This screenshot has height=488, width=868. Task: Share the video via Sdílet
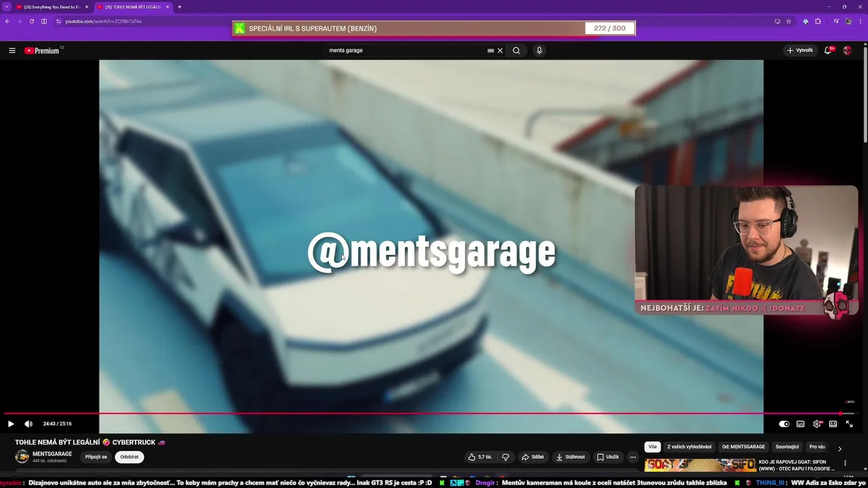pyautogui.click(x=533, y=457)
